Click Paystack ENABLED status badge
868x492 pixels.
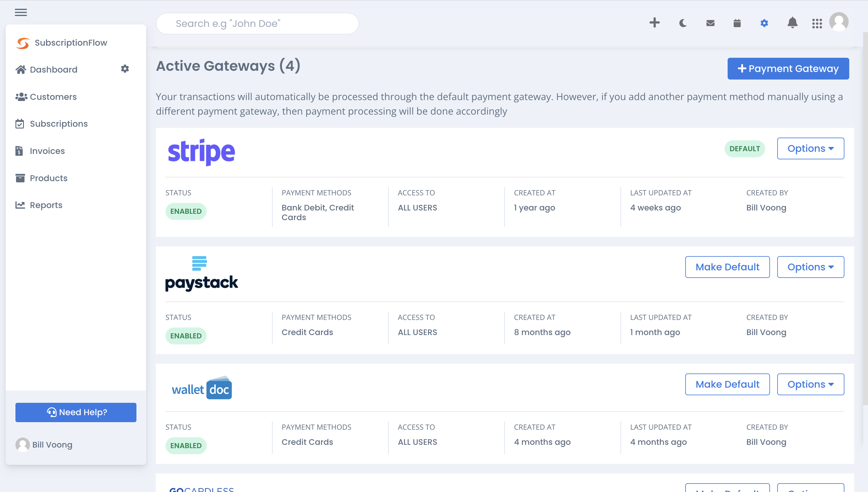tap(186, 336)
